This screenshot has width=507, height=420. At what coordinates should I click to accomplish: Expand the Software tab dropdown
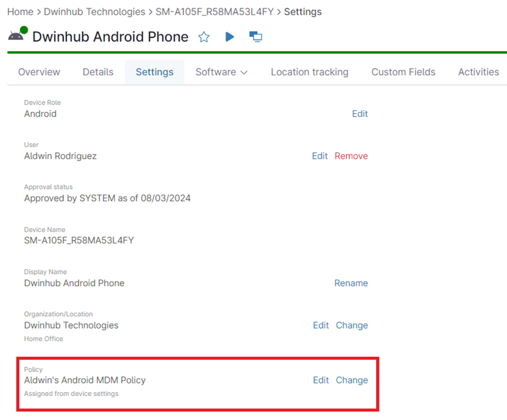pyautogui.click(x=221, y=72)
